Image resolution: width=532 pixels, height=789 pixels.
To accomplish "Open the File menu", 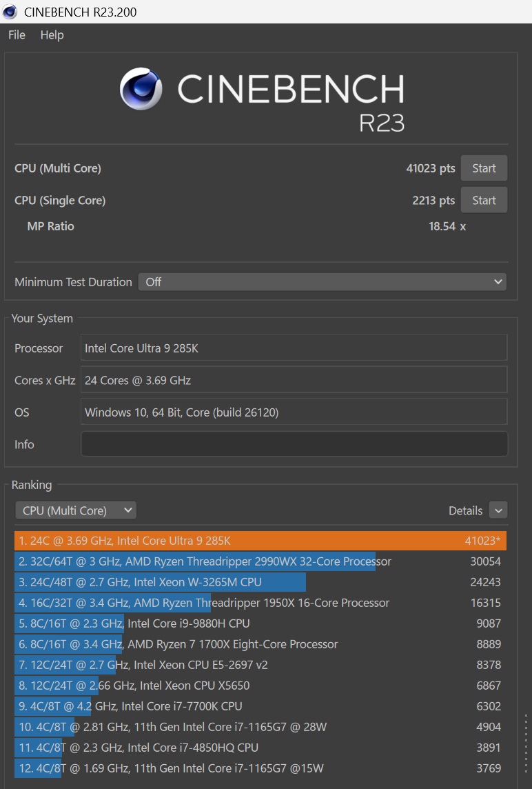I will coord(17,34).
